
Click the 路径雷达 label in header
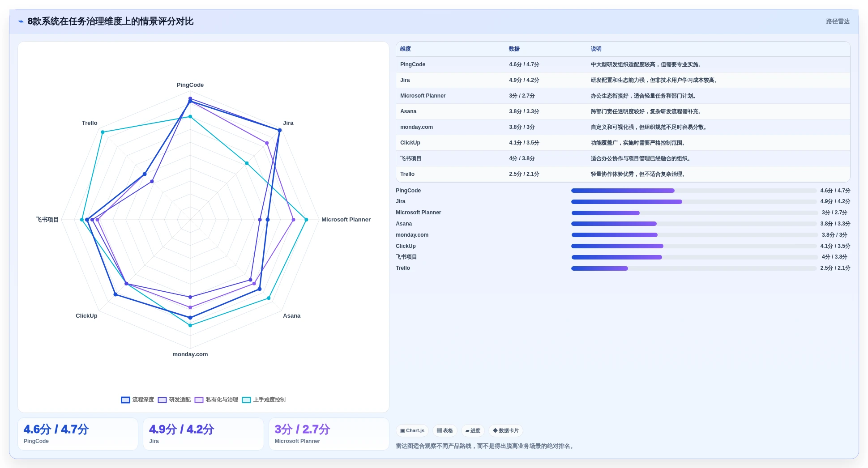838,21
